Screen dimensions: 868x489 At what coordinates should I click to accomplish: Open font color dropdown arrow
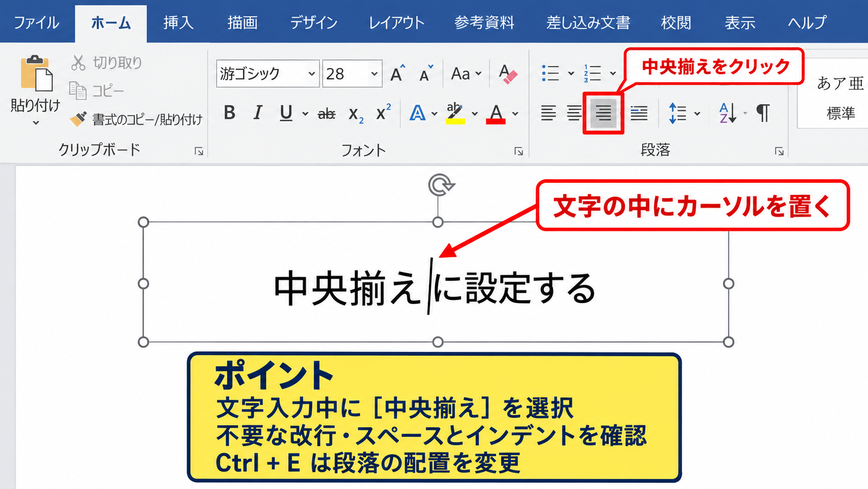(x=516, y=114)
